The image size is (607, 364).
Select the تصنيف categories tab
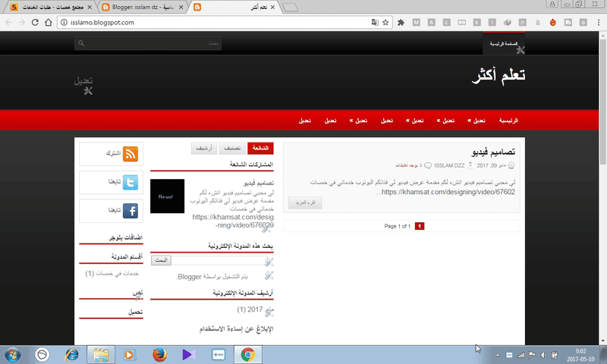[232, 148]
